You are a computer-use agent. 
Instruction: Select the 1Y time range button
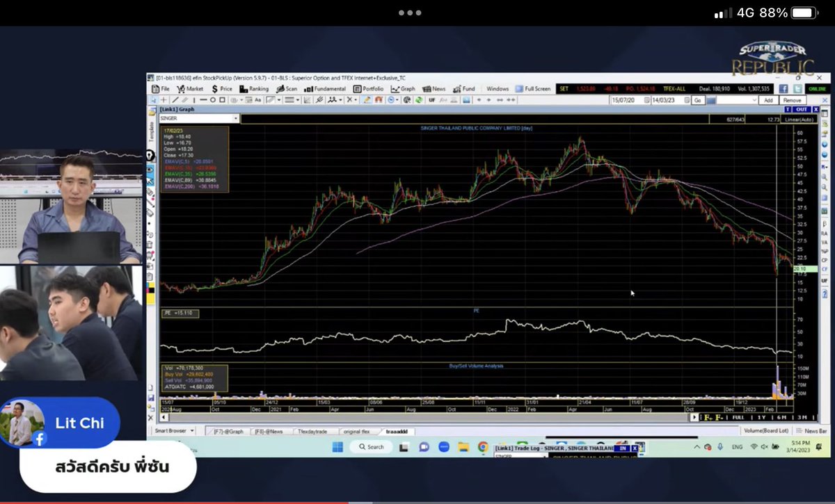(x=761, y=417)
